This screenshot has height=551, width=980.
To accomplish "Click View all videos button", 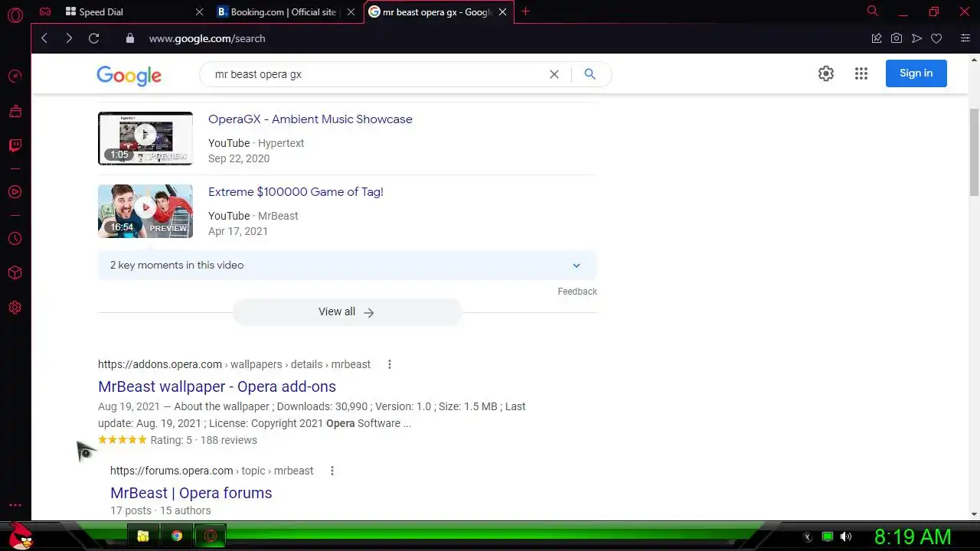I will [347, 312].
